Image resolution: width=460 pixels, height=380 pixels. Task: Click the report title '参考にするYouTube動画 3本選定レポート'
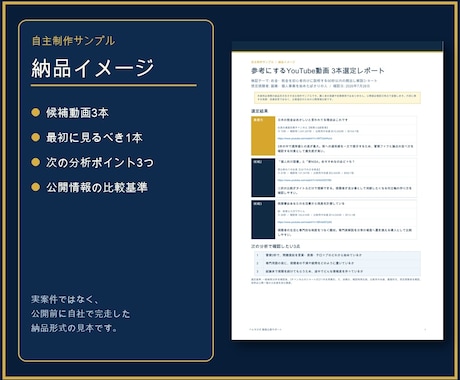(318, 71)
